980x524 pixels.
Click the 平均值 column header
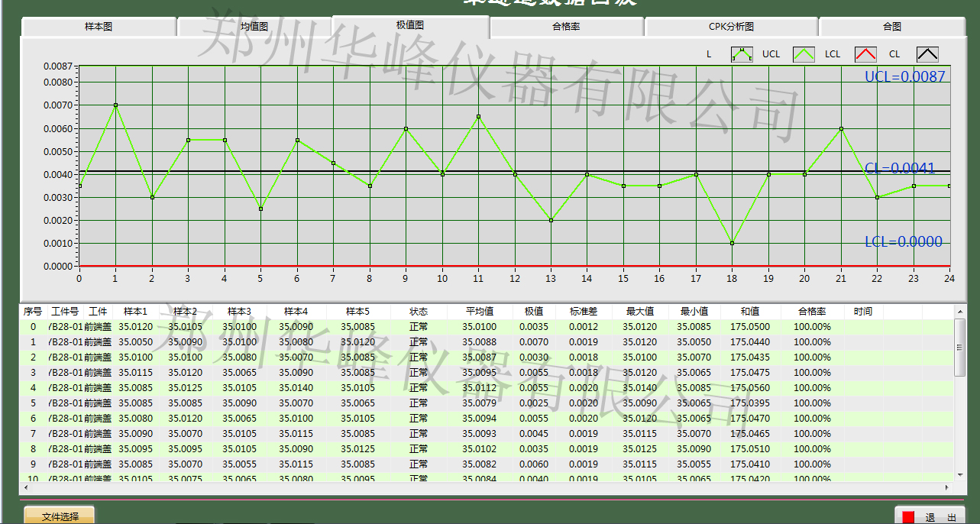(480, 312)
